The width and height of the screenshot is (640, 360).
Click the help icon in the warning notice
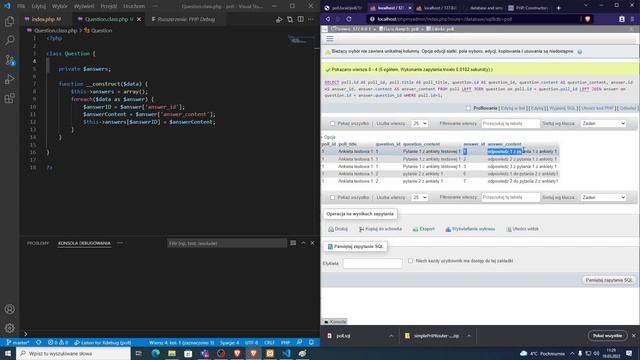(x=580, y=52)
